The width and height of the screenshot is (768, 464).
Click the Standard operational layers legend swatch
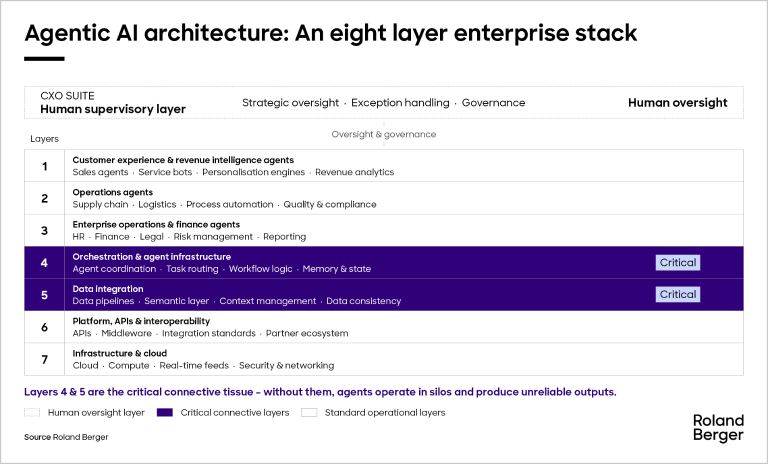click(x=309, y=412)
